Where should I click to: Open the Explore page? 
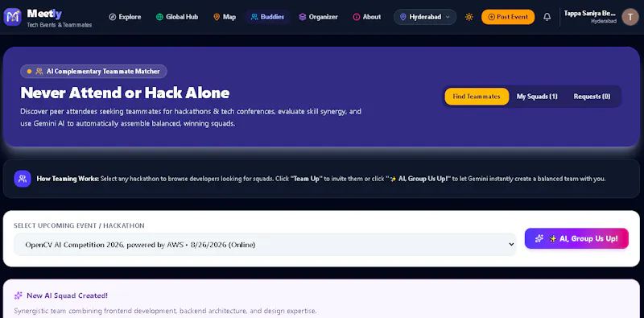(125, 17)
